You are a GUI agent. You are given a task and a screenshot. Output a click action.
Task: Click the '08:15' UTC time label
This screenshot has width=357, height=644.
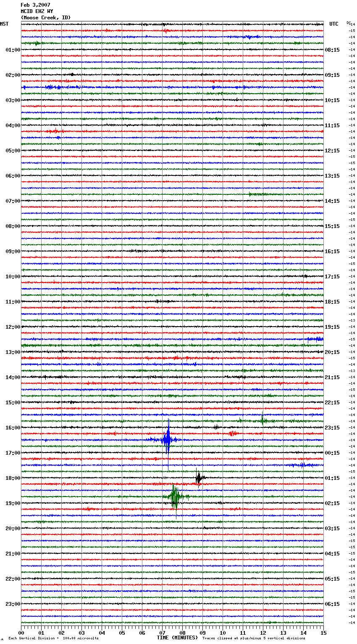pyautogui.click(x=332, y=50)
